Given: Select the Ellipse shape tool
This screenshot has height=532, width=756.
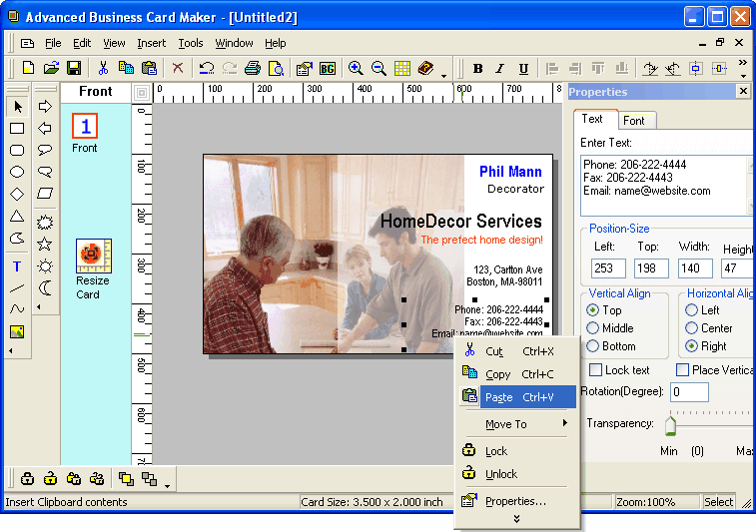Looking at the screenshot, I should tap(17, 172).
